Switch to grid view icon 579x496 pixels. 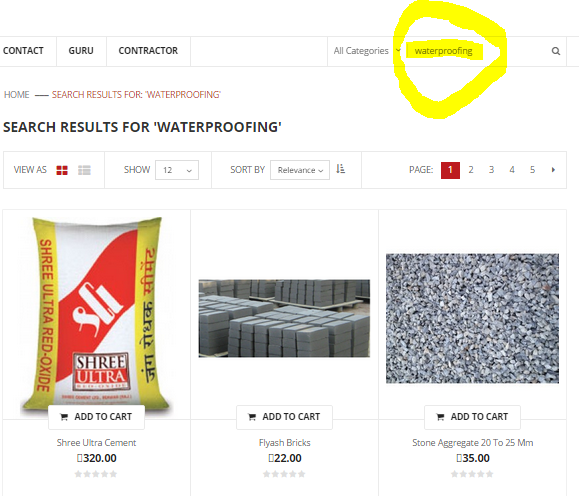pos(62,170)
